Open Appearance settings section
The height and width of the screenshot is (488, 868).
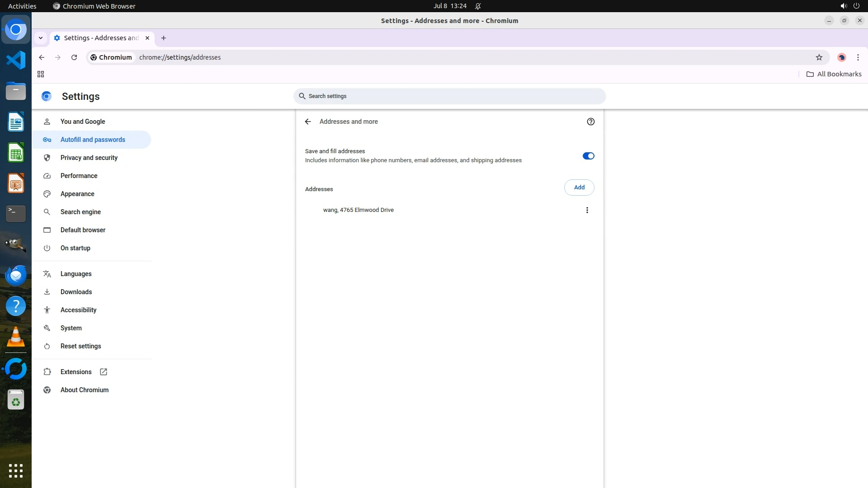(x=77, y=194)
